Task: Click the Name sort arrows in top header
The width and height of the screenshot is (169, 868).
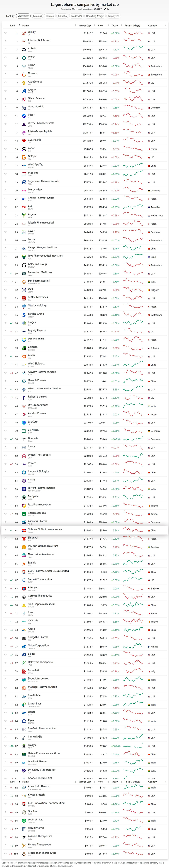Action: pyautogui.click(x=75, y=25)
